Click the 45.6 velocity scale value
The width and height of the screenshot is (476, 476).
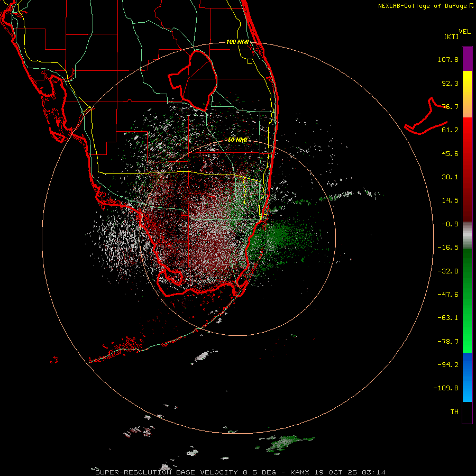450,153
